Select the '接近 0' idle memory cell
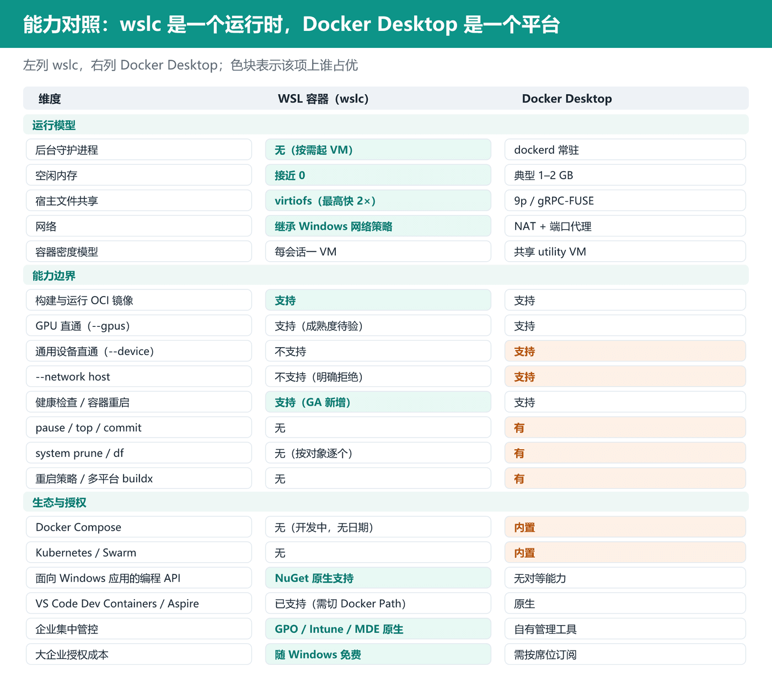The width and height of the screenshot is (772, 700). (378, 175)
